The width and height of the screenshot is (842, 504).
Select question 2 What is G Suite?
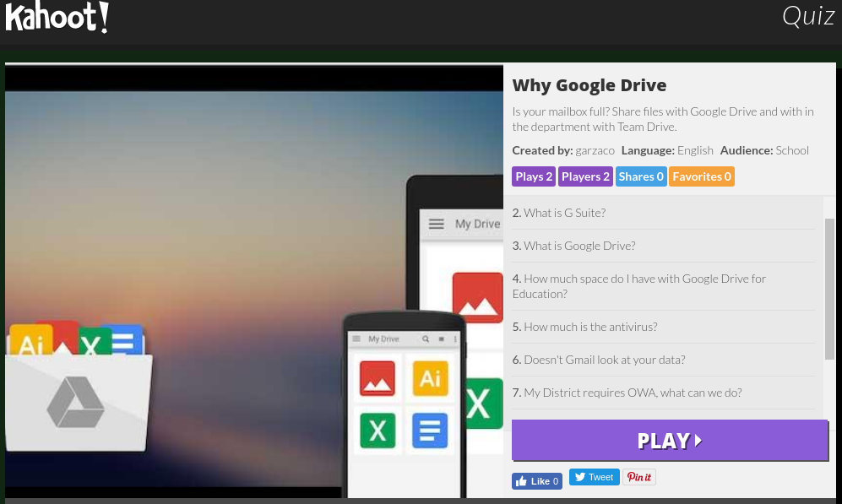click(663, 213)
